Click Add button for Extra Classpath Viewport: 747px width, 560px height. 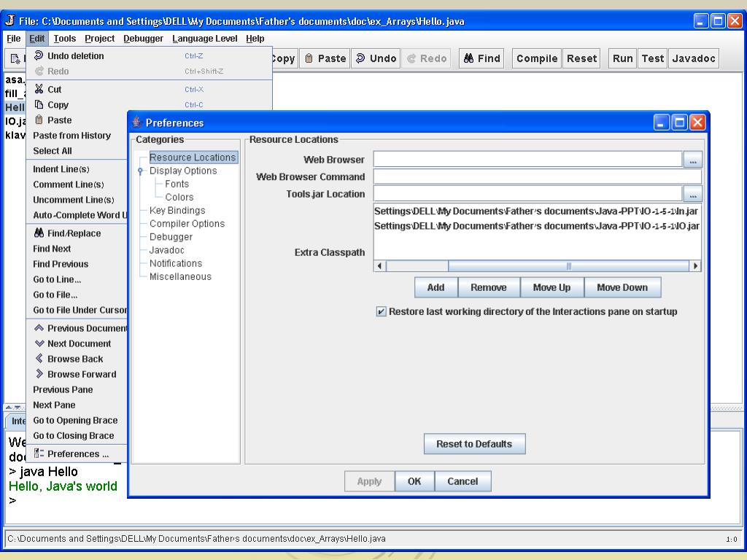coord(436,287)
